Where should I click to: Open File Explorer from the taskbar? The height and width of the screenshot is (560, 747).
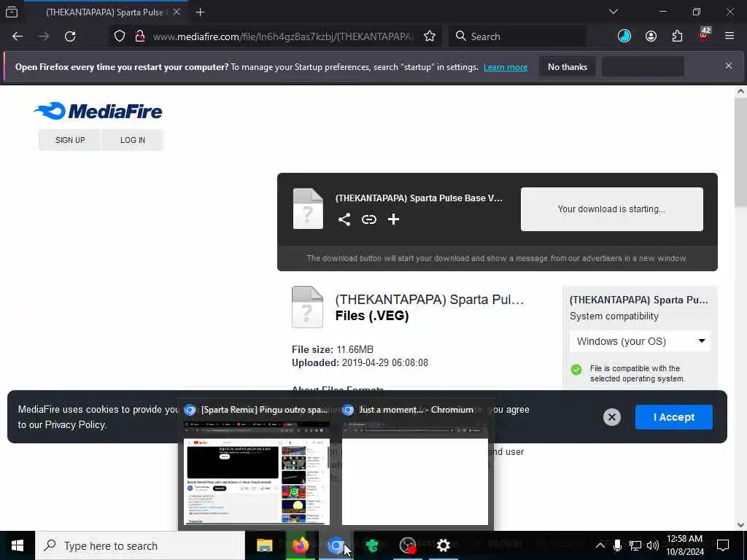[264, 545]
